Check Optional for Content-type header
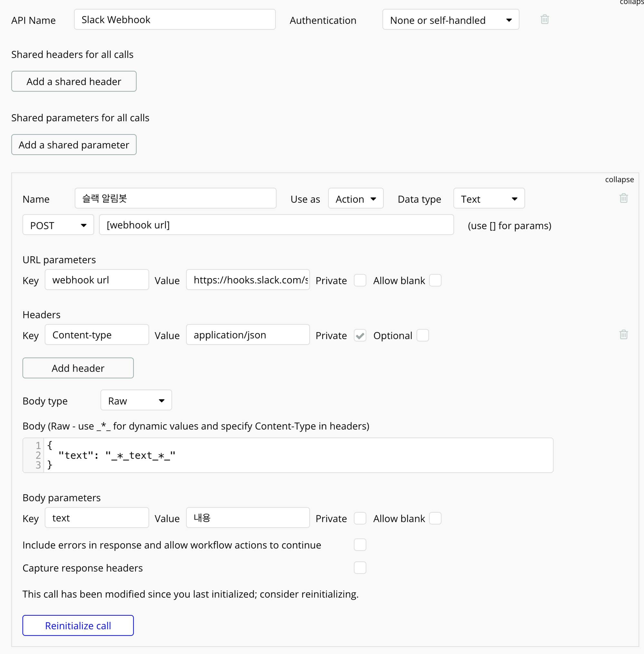The height and width of the screenshot is (654, 644). tap(422, 335)
